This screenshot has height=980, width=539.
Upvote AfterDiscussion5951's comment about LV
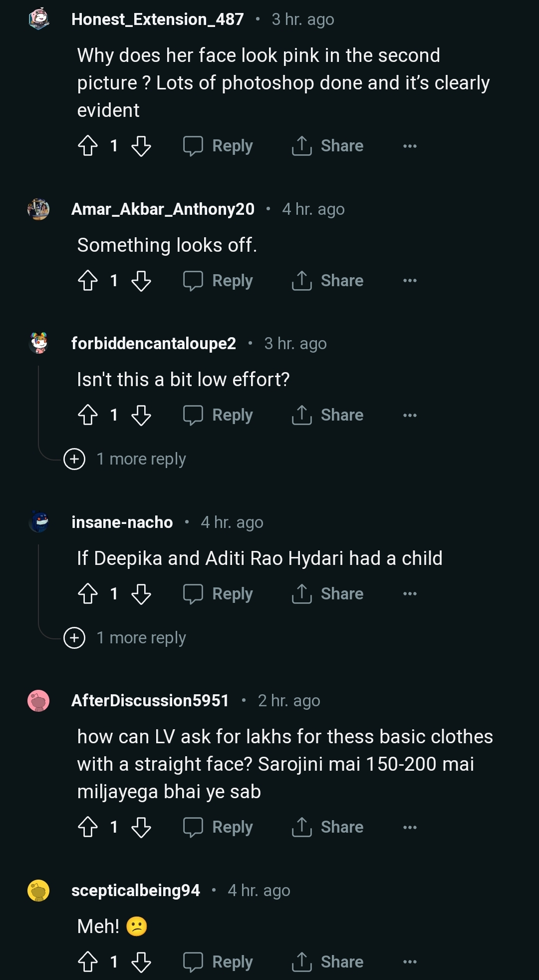[x=88, y=827]
